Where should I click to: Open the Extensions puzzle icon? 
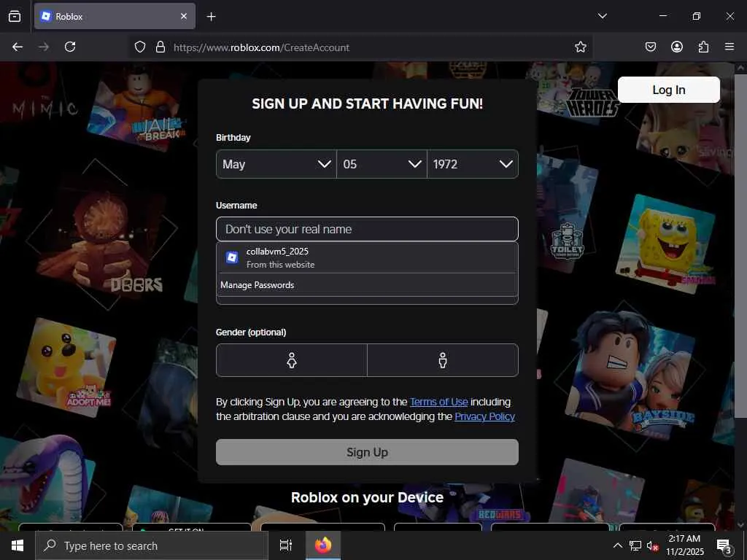(703, 47)
